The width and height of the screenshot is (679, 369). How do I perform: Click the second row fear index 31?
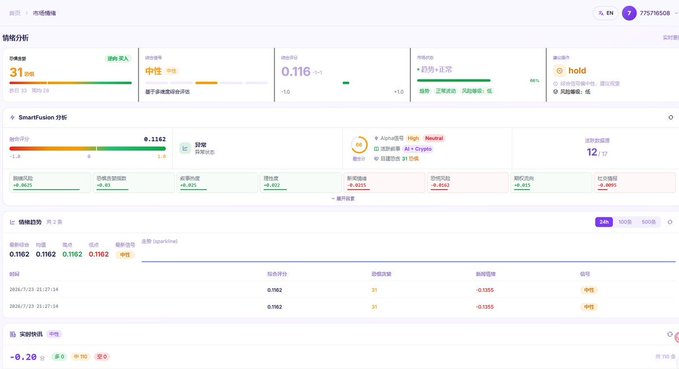[374, 307]
